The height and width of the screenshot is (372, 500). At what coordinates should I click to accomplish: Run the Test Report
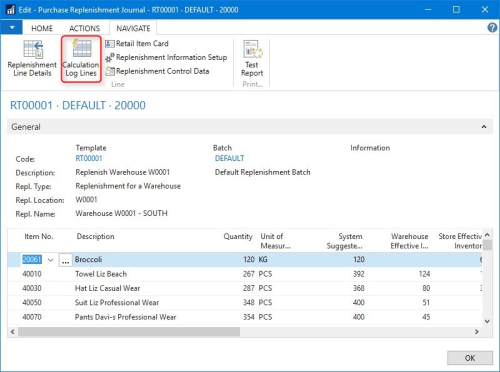click(252, 59)
